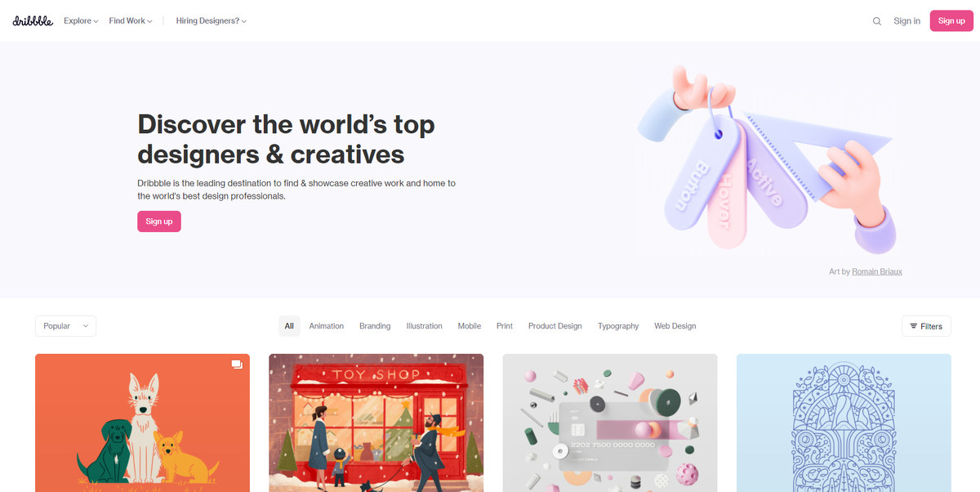The height and width of the screenshot is (492, 980).
Task: Click the multi-shot icon on dogs thumbnail
Action: (x=236, y=365)
